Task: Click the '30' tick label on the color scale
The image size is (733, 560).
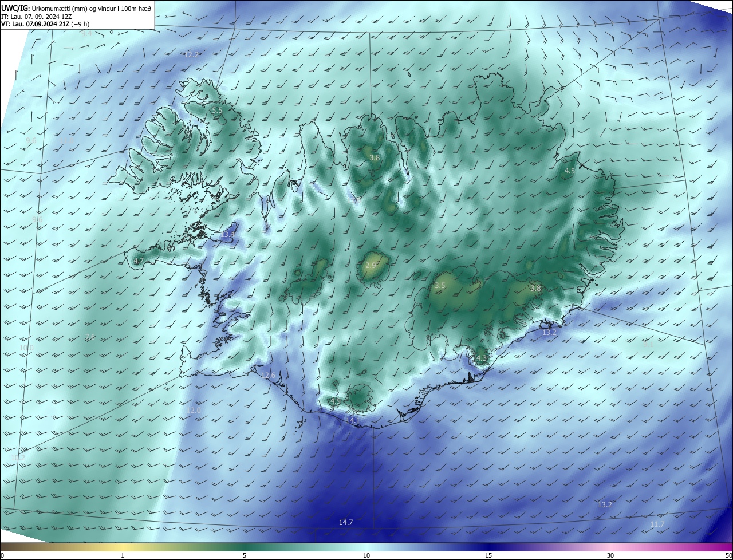Action: (610, 556)
